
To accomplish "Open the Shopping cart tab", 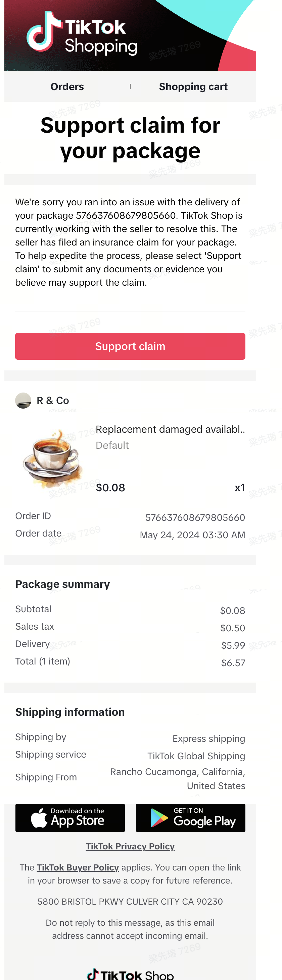I will [x=193, y=87].
